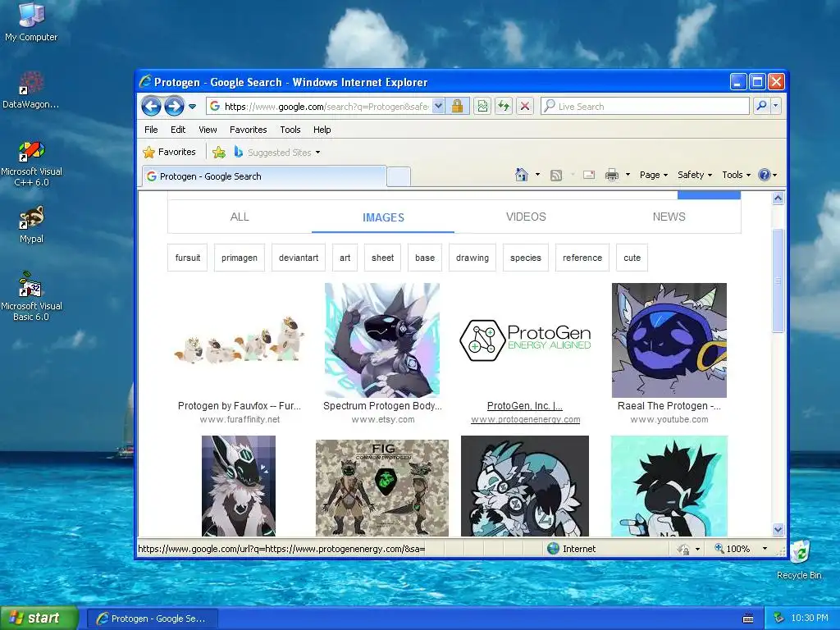Refresh the page with the green arrows
The width and height of the screenshot is (840, 630).
(504, 106)
